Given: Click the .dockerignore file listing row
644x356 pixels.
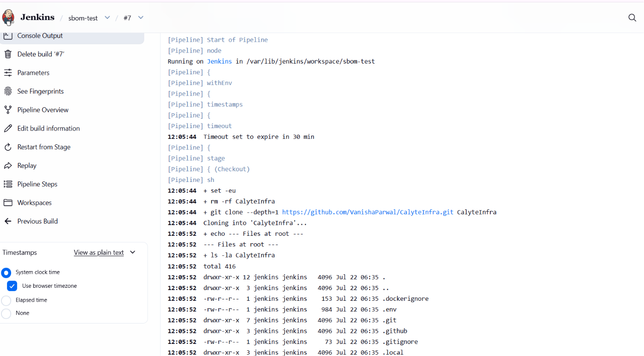Looking at the screenshot, I should [298, 298].
